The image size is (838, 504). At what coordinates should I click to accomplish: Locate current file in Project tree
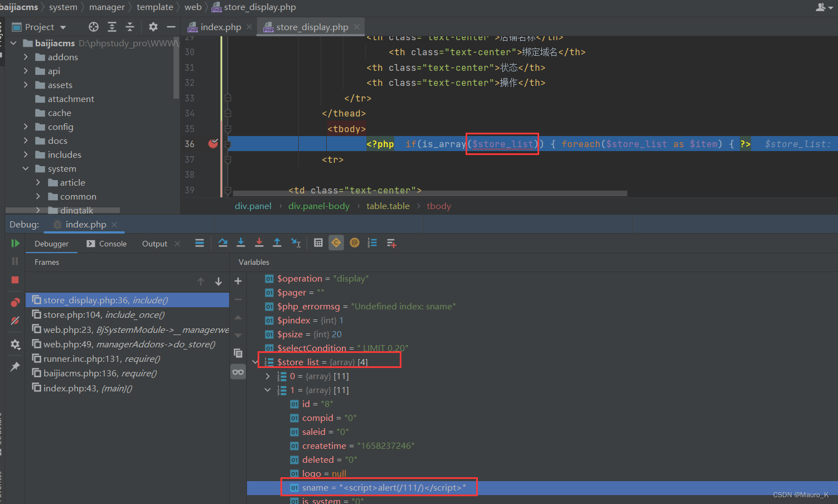[94, 27]
